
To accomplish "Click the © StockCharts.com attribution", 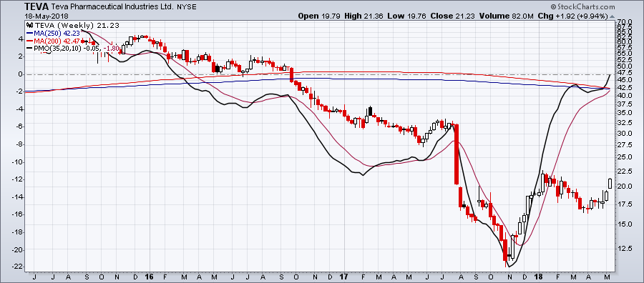I will coord(582,6).
